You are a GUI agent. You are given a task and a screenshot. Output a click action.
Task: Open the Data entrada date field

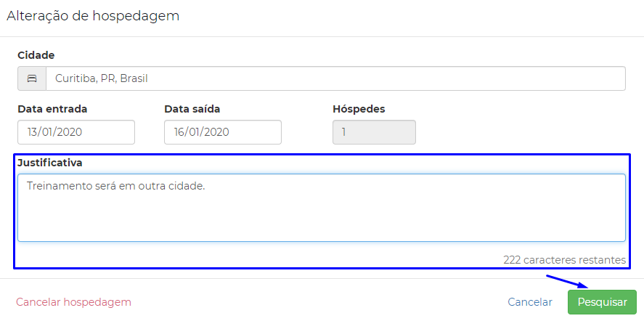[76, 132]
